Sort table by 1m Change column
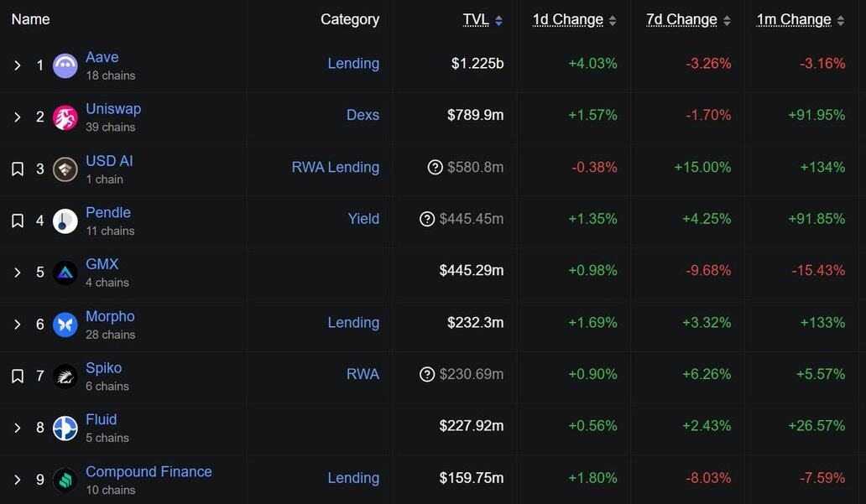866x504 pixels. point(794,20)
